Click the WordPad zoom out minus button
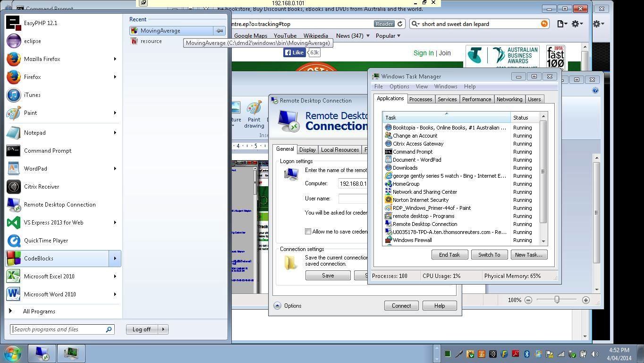The image size is (644, 363). click(528, 300)
